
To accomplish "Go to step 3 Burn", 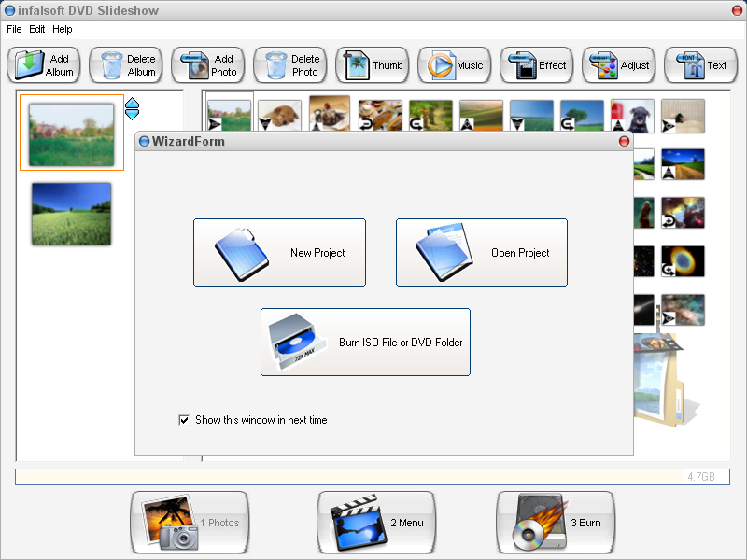I will pyautogui.click(x=556, y=523).
